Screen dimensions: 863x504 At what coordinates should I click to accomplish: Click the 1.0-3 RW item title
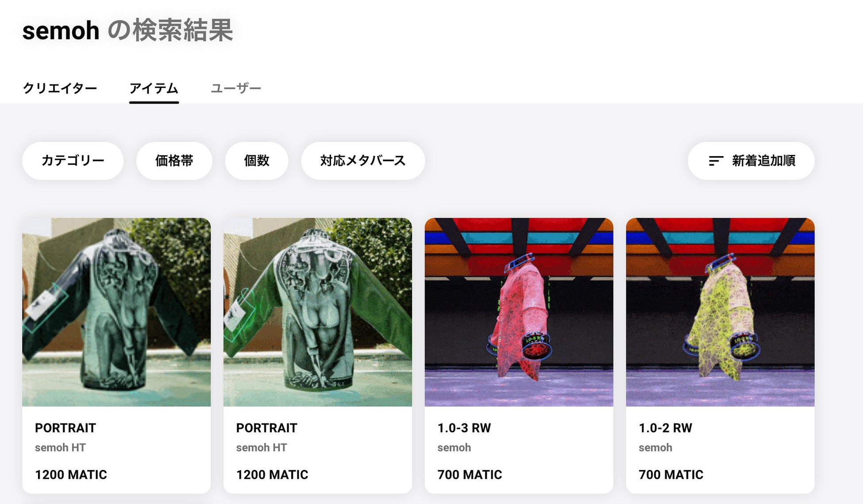point(464,428)
